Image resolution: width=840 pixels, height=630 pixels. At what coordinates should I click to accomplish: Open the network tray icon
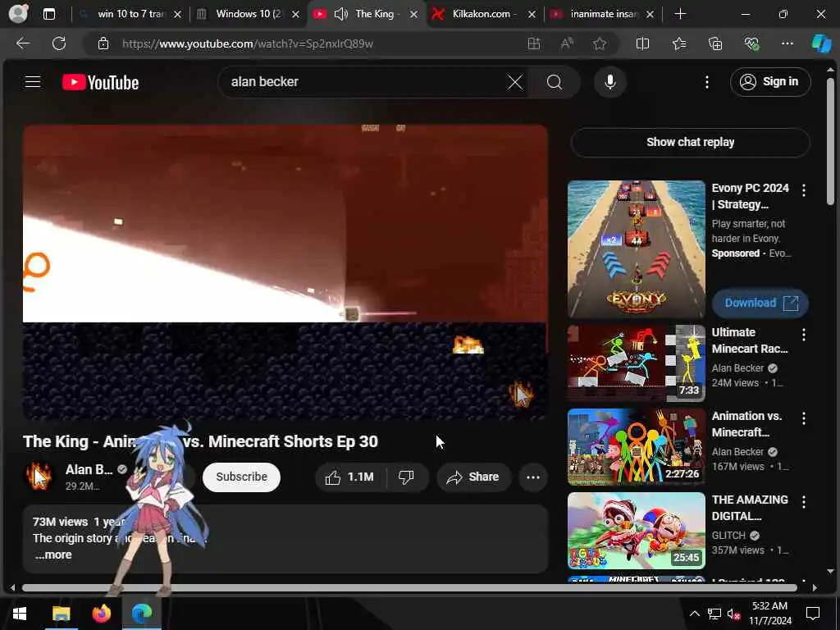[x=714, y=614]
